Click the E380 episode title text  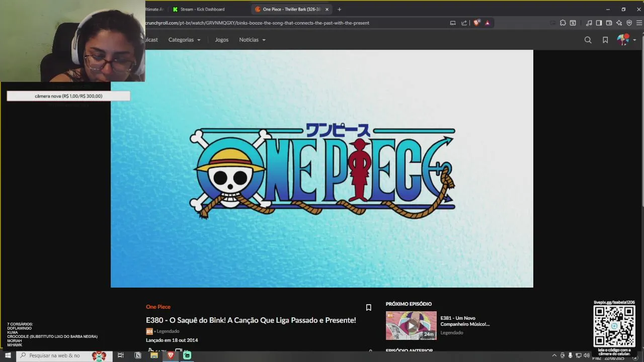click(x=251, y=320)
